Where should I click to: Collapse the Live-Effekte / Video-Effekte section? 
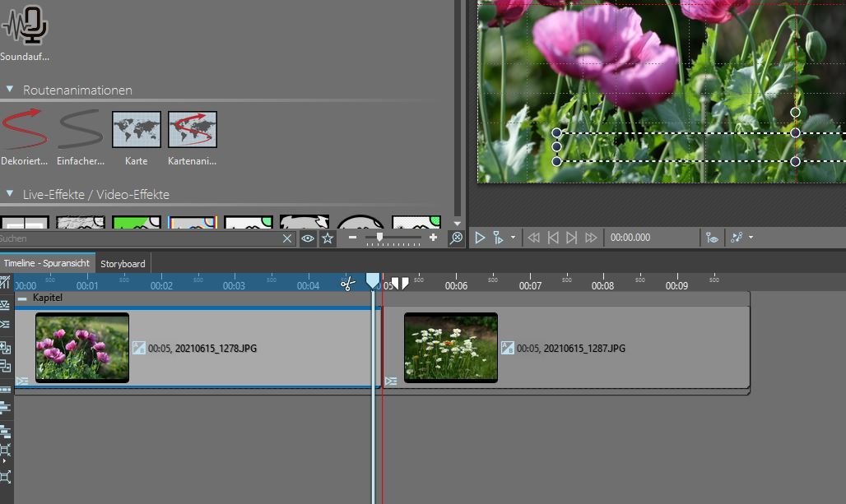[x=10, y=194]
